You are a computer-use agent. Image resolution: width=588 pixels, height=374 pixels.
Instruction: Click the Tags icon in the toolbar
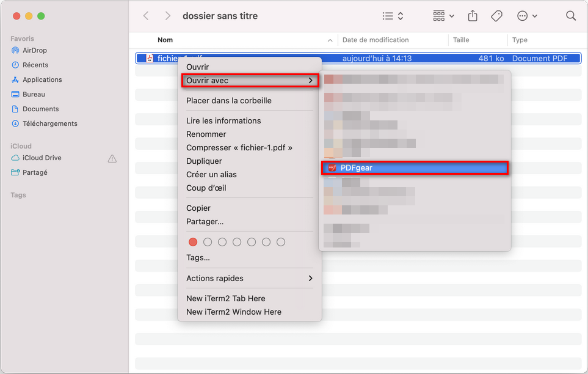pyautogui.click(x=496, y=15)
